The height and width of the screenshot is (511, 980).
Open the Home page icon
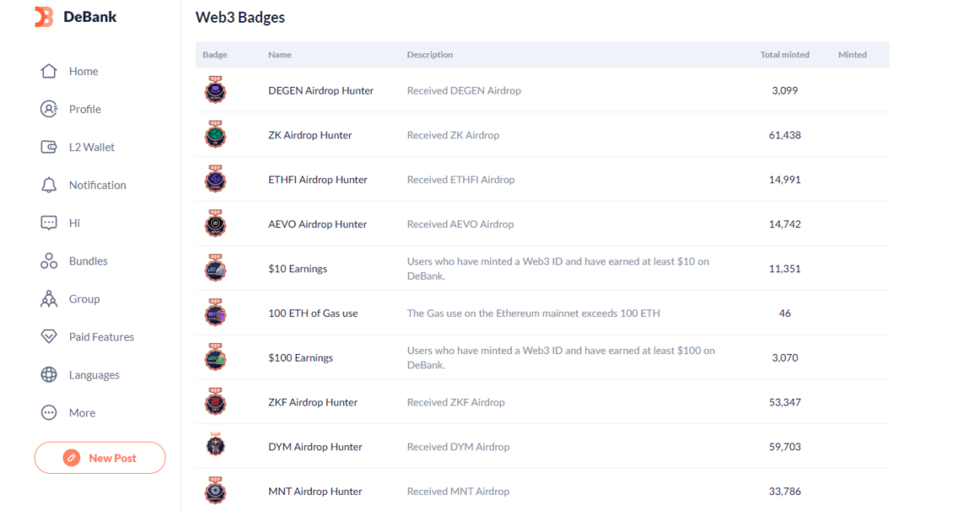click(49, 72)
